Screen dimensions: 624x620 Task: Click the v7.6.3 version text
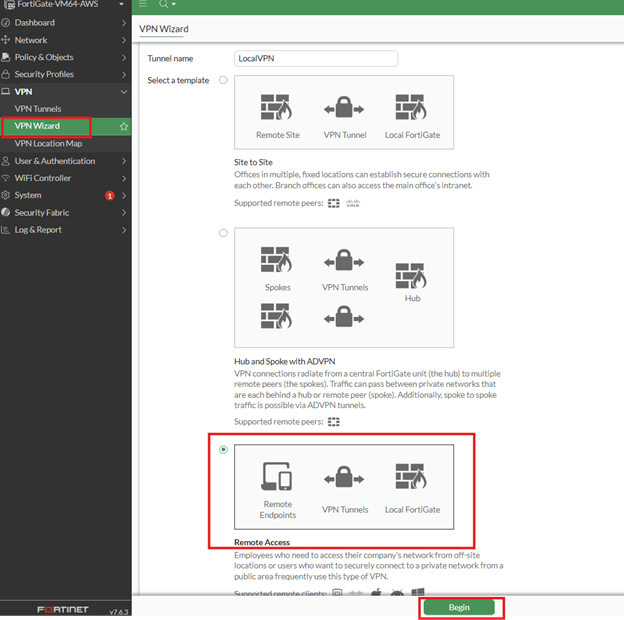(119, 612)
